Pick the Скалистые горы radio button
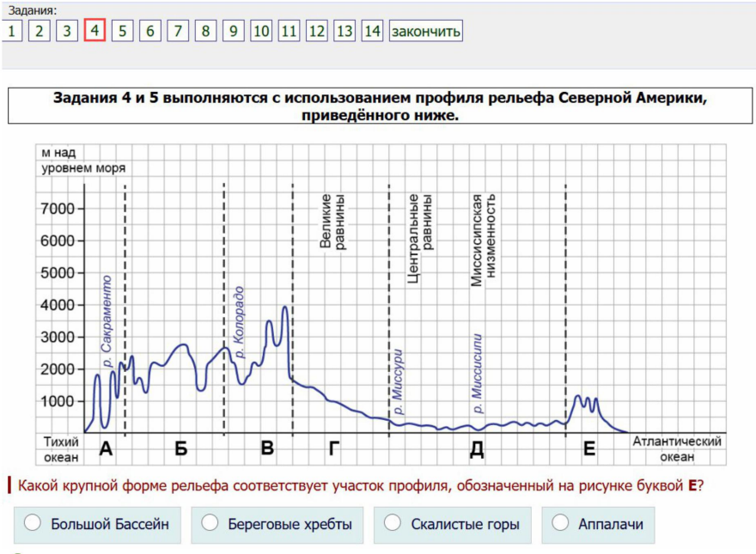The height and width of the screenshot is (554, 756). click(393, 523)
